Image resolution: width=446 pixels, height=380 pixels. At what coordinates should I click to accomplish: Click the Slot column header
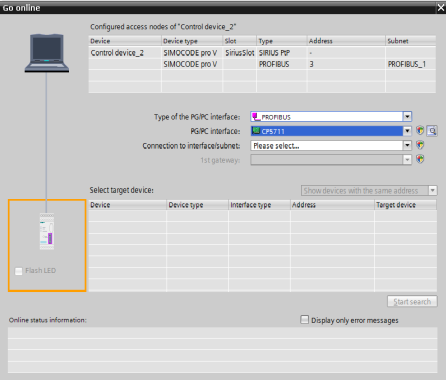click(239, 41)
